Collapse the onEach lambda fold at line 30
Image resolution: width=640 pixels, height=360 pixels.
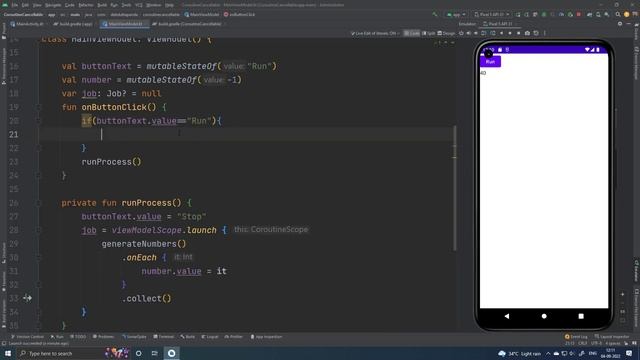coord(38,258)
